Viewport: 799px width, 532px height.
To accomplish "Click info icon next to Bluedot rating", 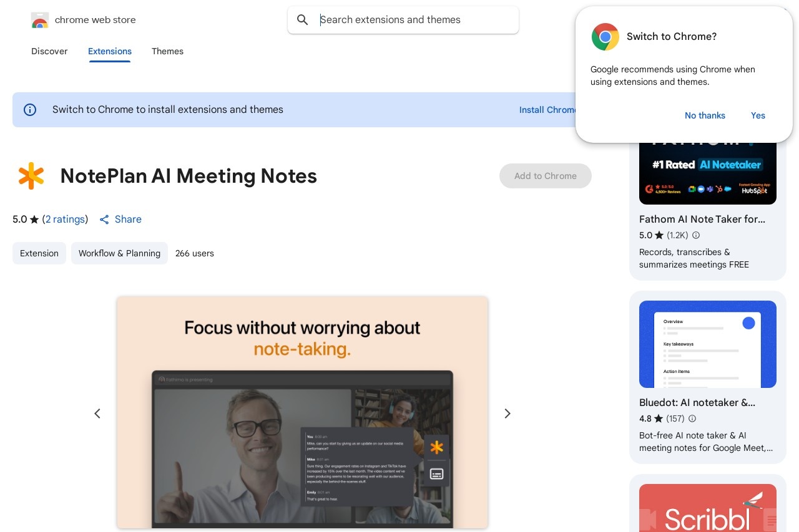I will pyautogui.click(x=692, y=418).
